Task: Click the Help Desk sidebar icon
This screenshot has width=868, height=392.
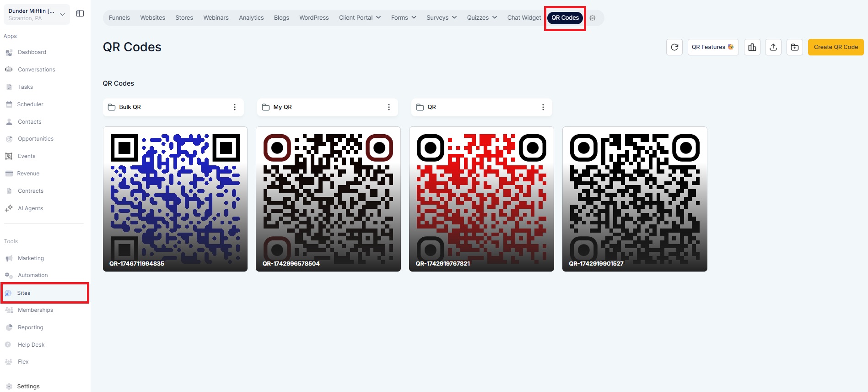Action: coord(8,345)
